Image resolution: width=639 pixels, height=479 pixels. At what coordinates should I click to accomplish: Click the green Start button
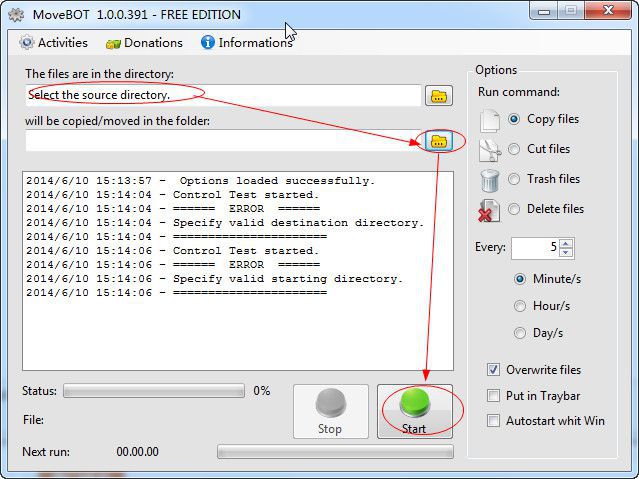point(415,411)
